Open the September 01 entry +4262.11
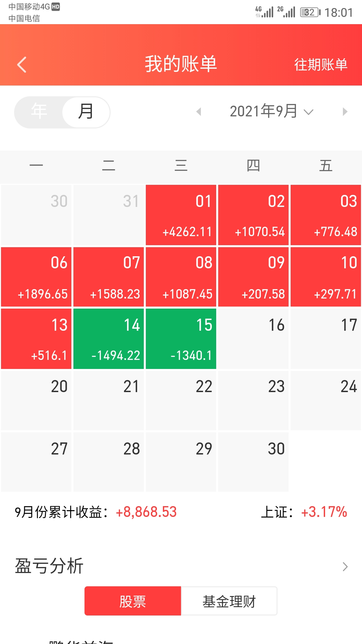 click(181, 215)
